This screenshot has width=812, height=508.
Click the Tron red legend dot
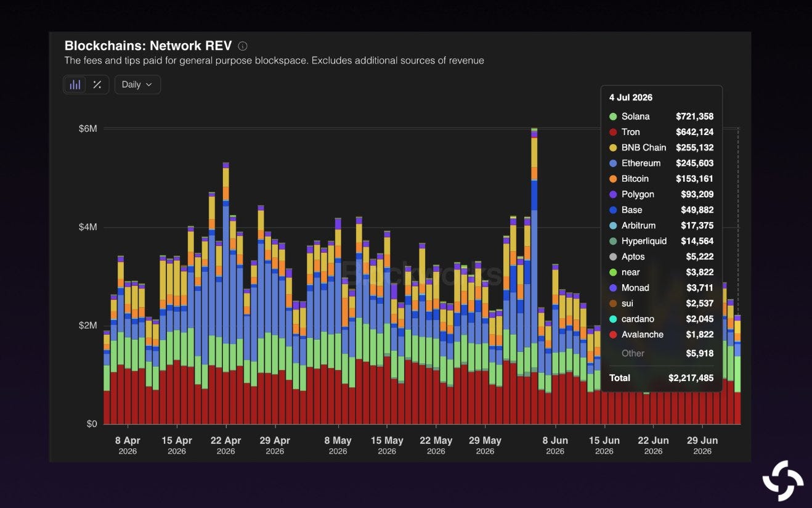tap(613, 132)
